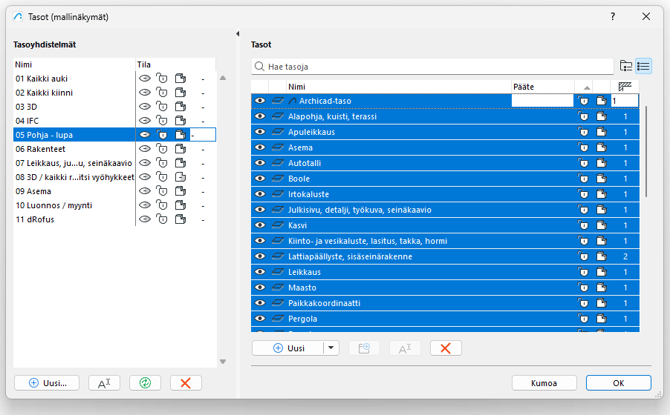Confirm the dialog with OK
This screenshot has width=670, height=415.
tap(618, 383)
